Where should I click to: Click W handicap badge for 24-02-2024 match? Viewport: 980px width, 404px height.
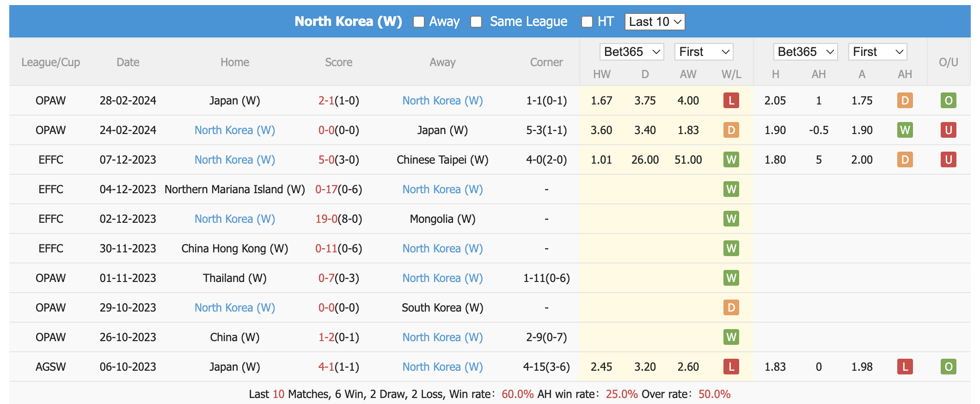pos(905,130)
